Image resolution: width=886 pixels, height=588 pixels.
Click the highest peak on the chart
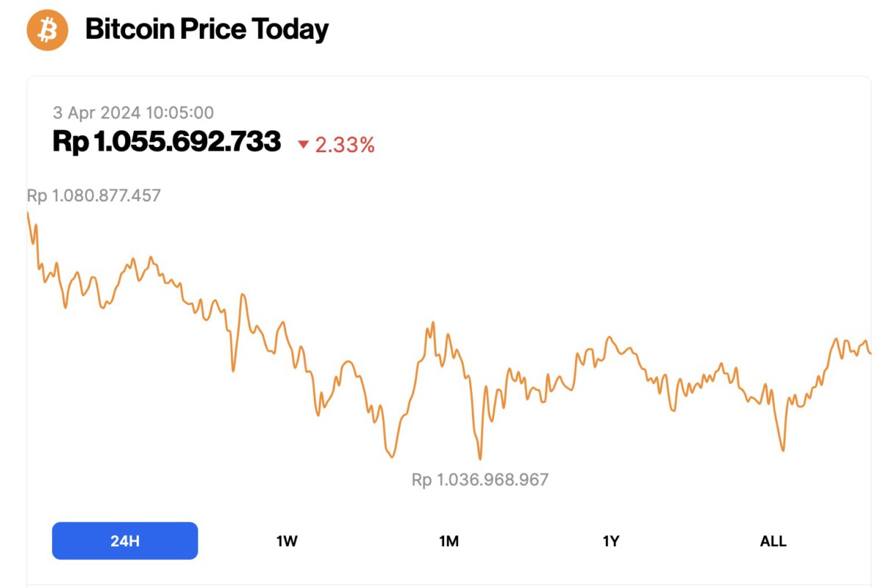[x=28, y=213]
